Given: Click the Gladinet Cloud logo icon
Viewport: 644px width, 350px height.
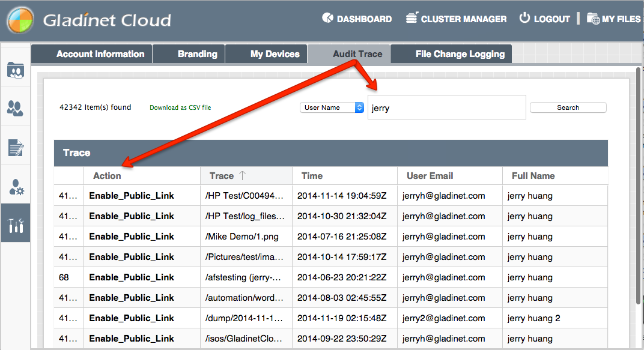Looking at the screenshot, I should (x=20, y=20).
